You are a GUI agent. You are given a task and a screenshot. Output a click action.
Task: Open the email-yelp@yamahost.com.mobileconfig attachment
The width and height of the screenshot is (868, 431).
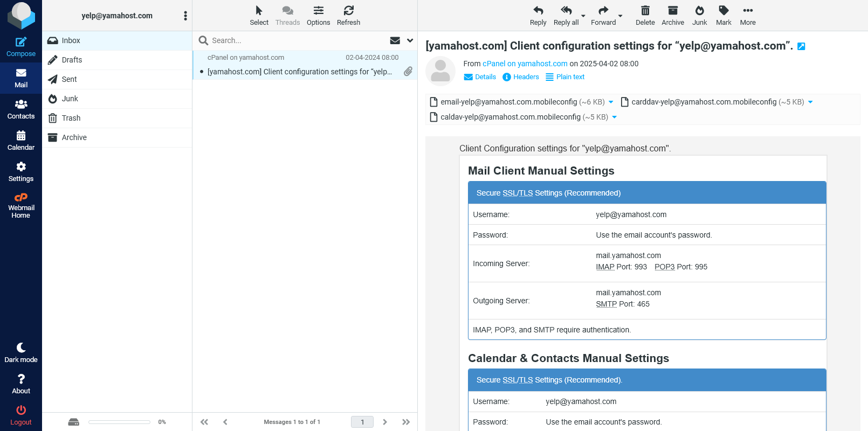pos(517,102)
